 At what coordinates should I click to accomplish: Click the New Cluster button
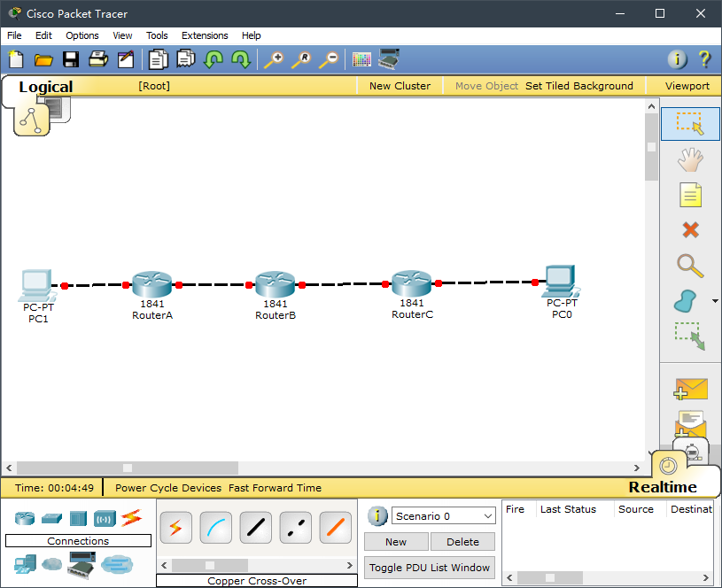tap(400, 86)
